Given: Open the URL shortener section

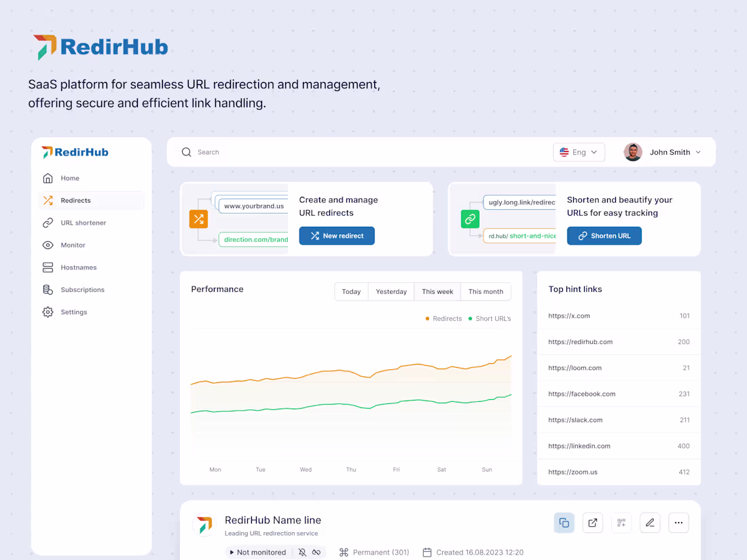Looking at the screenshot, I should coord(84,223).
